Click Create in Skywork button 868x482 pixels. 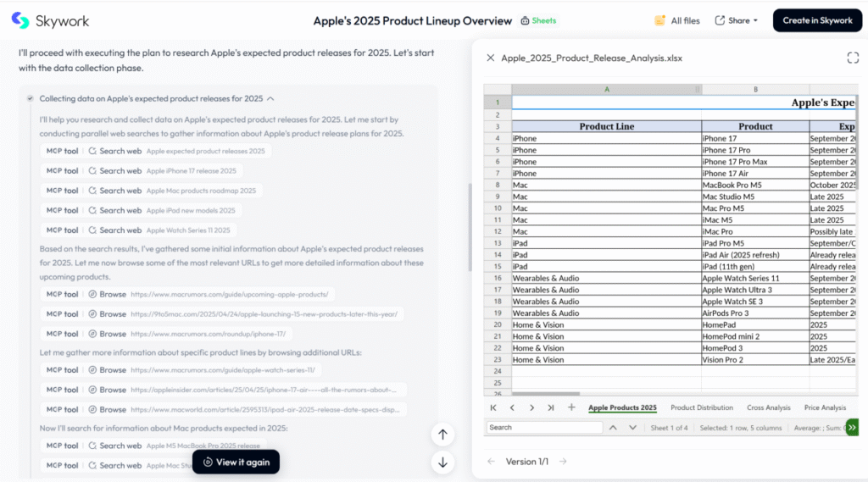pyautogui.click(x=817, y=20)
